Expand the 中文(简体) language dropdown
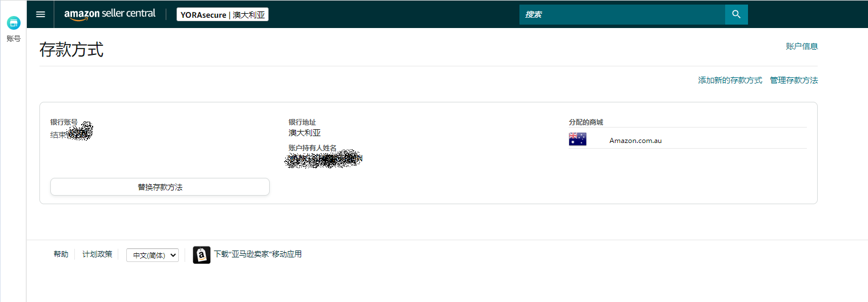Image resolution: width=868 pixels, height=302 pixels. click(x=152, y=255)
